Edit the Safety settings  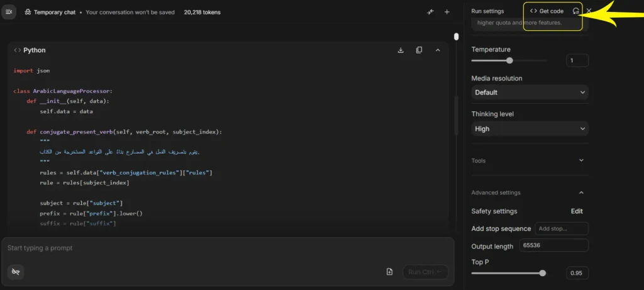click(577, 211)
